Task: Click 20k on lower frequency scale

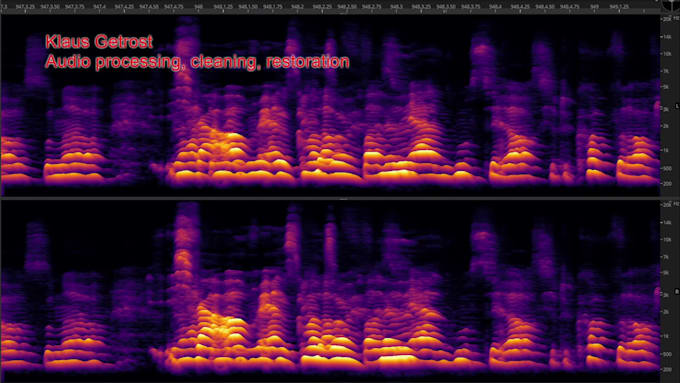Action: coord(667,205)
